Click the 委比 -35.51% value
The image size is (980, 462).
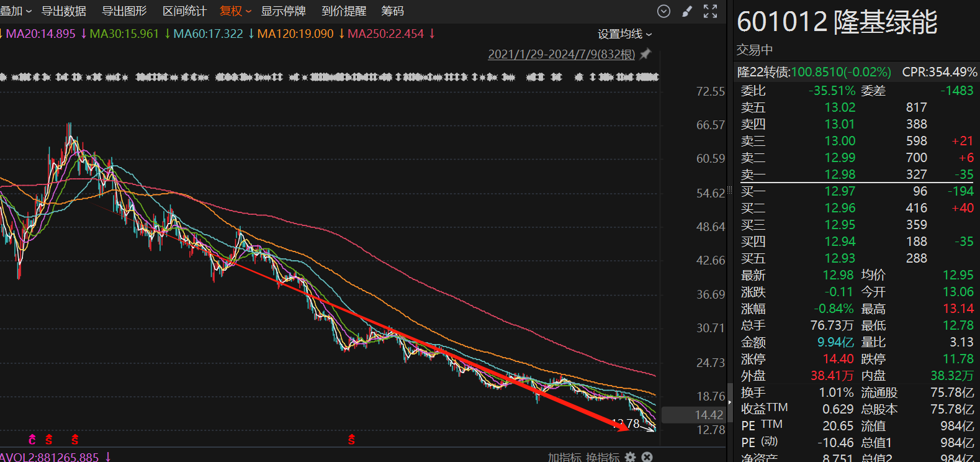pos(832,91)
